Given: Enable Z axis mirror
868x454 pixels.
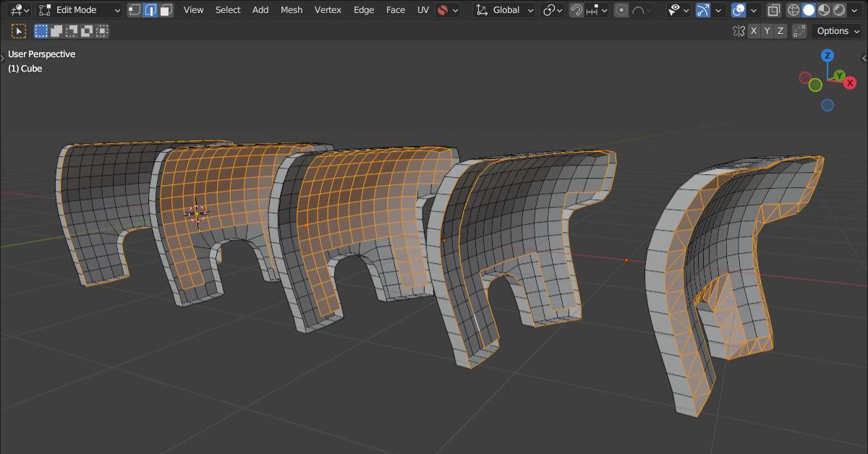Looking at the screenshot, I should click(x=780, y=30).
